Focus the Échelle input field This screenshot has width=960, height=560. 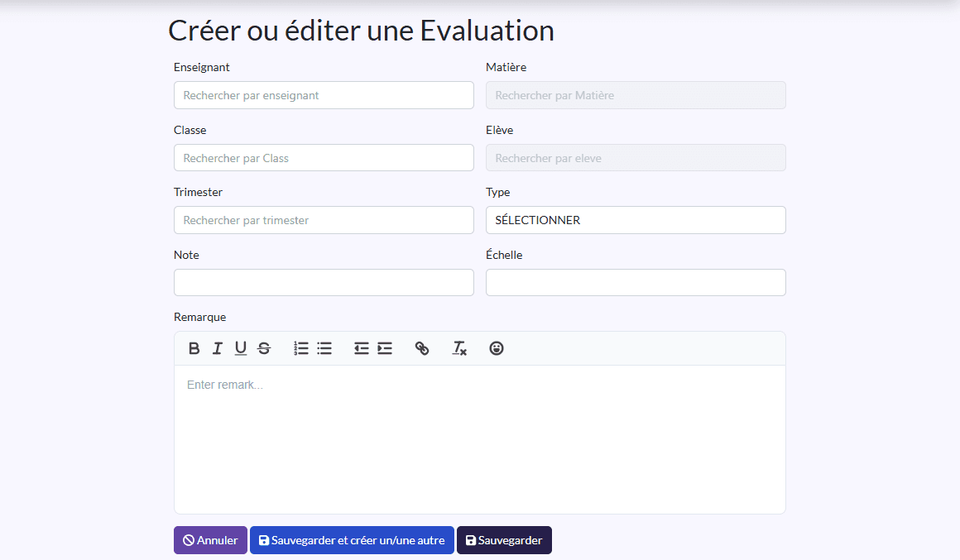[x=636, y=283]
